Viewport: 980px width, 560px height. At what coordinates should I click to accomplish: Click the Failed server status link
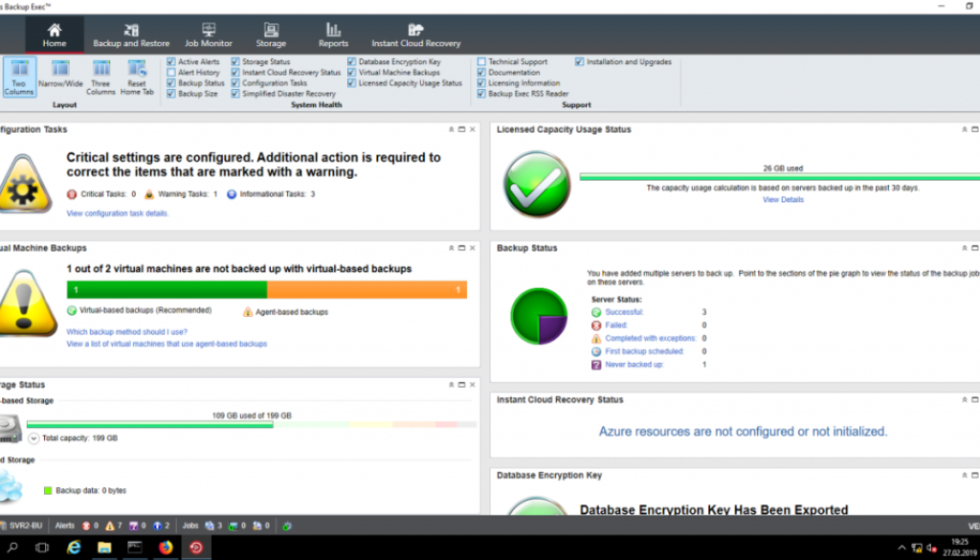pyautogui.click(x=616, y=325)
